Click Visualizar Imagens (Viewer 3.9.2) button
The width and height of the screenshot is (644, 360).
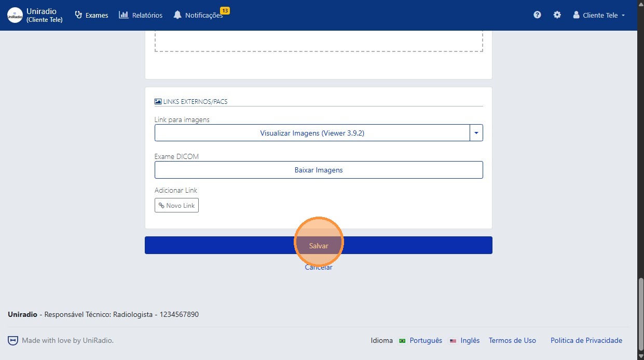pyautogui.click(x=312, y=133)
